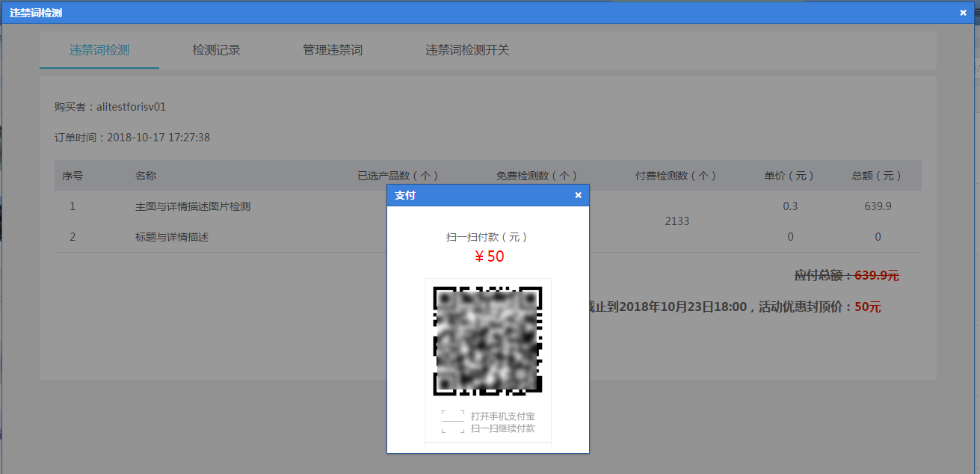Click the 名称 column header
The image size is (980, 474).
146,176
